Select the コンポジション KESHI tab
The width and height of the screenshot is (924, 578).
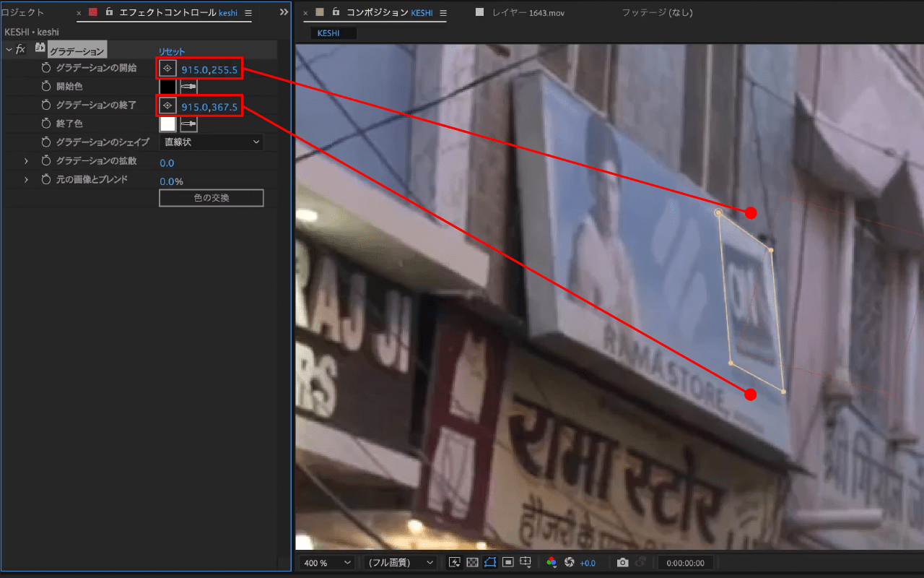(x=389, y=13)
